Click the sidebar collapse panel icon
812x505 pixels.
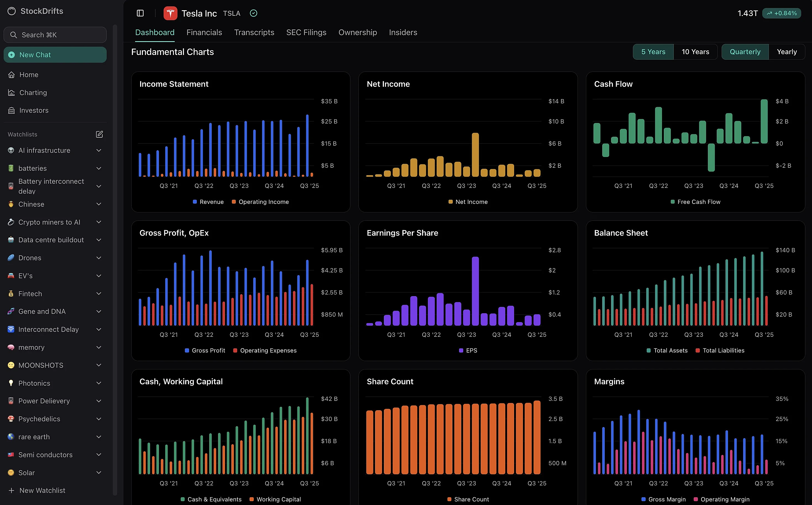point(140,13)
